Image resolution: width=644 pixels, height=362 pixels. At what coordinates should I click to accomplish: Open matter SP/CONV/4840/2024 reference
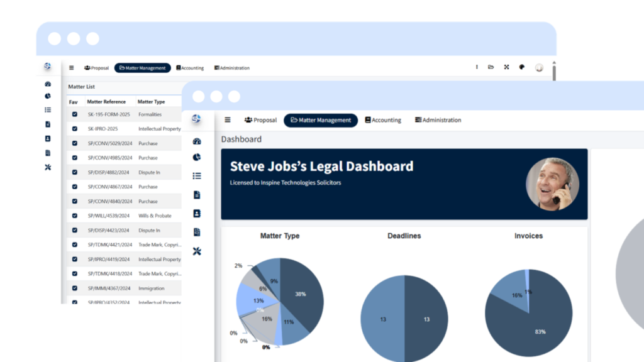(x=110, y=201)
